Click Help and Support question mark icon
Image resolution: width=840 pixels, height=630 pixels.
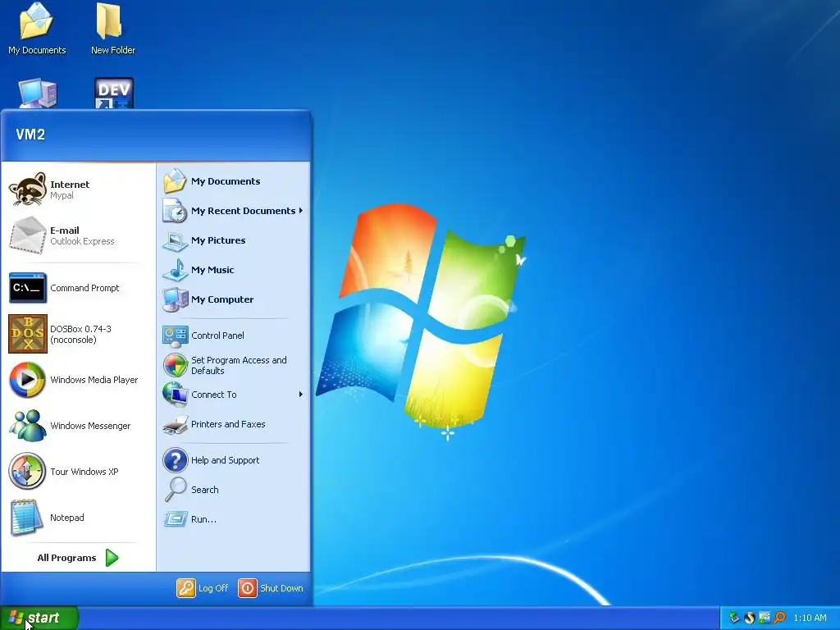pos(176,460)
